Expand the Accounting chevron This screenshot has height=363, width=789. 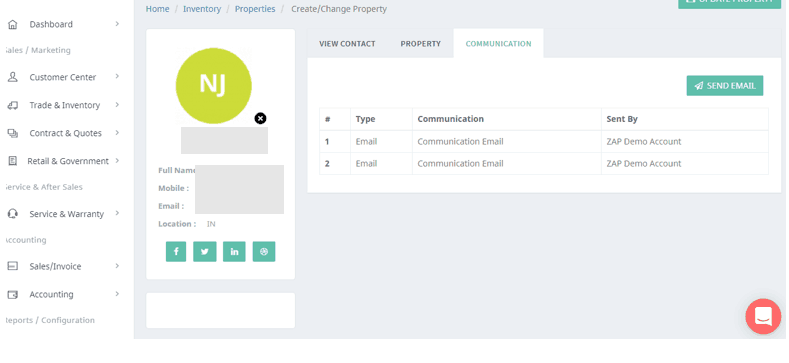117,294
